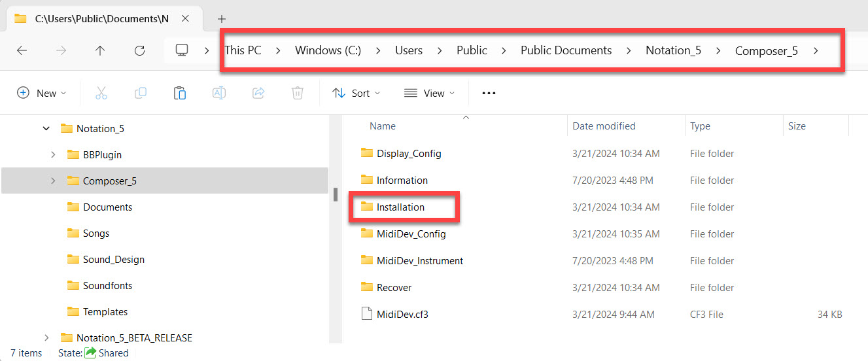Refresh the current folder view
This screenshot has height=363, width=868.
click(x=139, y=50)
